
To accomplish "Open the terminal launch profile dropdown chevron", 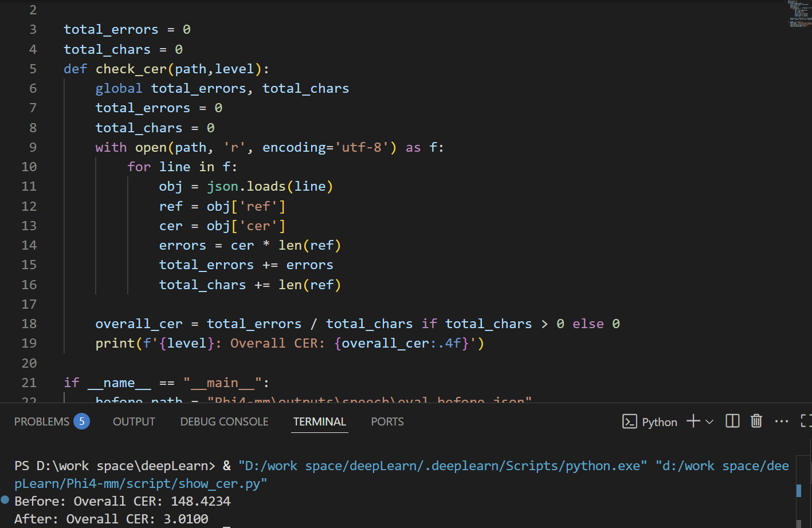I will tap(709, 422).
